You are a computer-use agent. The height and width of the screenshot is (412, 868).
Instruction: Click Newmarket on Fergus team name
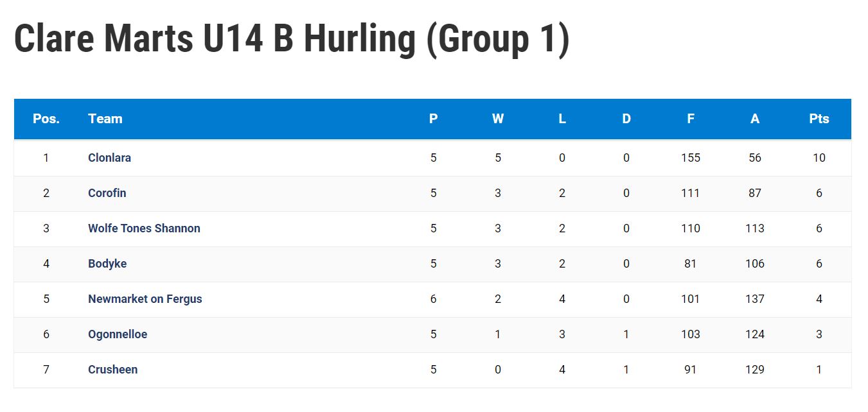pos(145,299)
